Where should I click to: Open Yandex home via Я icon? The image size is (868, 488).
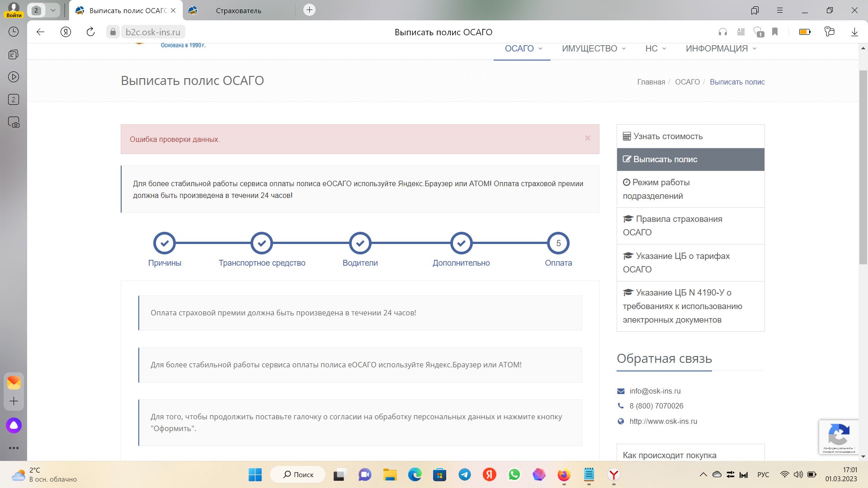click(66, 32)
